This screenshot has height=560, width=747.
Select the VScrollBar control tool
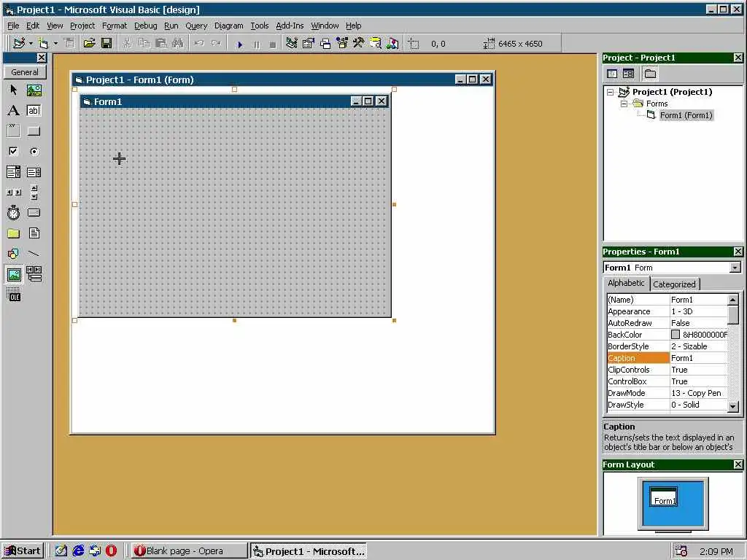click(x=34, y=192)
